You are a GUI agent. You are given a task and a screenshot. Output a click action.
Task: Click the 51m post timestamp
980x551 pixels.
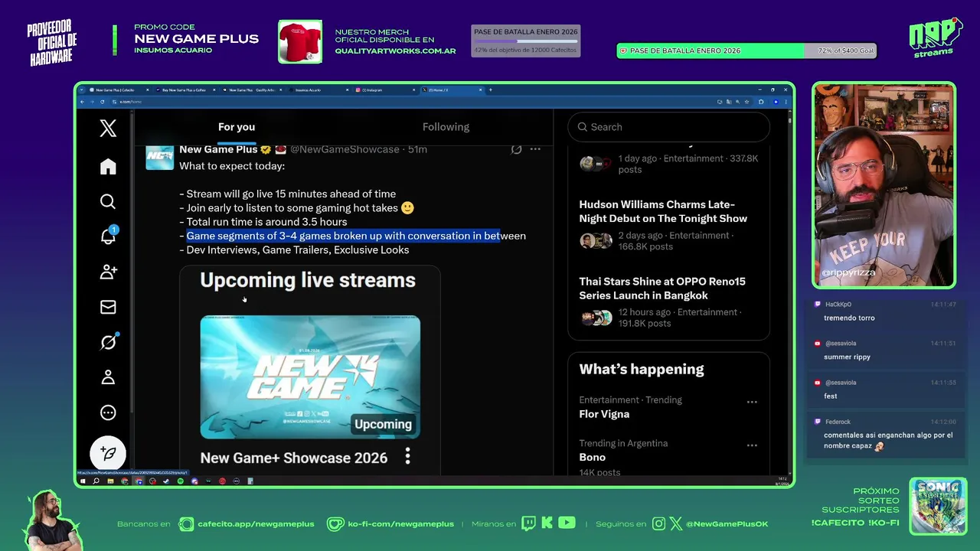click(417, 150)
